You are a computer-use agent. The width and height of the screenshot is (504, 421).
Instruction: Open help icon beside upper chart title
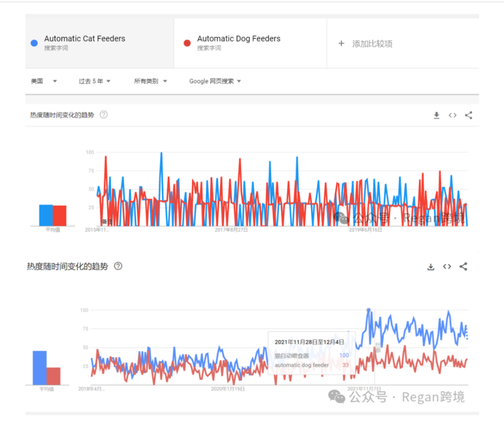(x=104, y=115)
